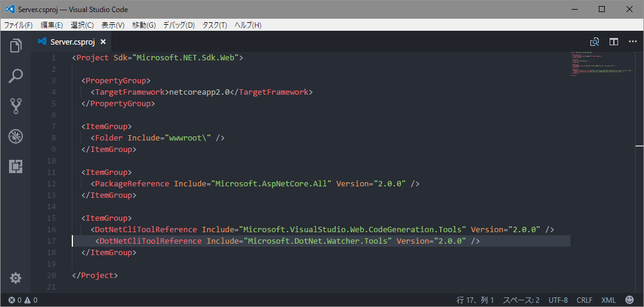
Task: Open the ヘルプ(H) menu
Action: coord(248,25)
